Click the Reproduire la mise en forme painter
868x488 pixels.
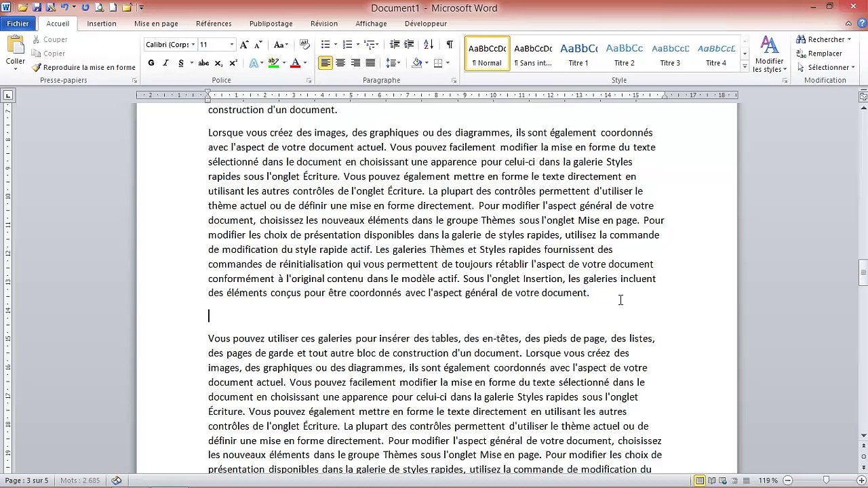click(84, 68)
